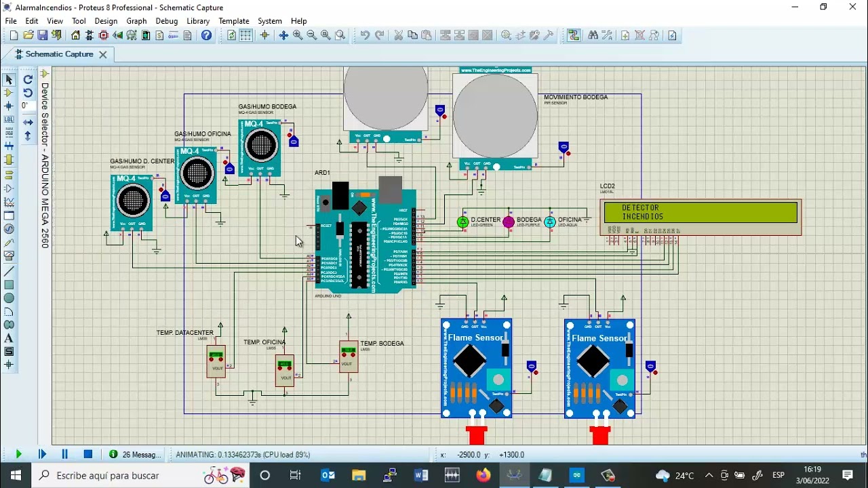Flip vertically with Y-mirror arrow
This screenshot has height=488, width=868.
[x=28, y=136]
